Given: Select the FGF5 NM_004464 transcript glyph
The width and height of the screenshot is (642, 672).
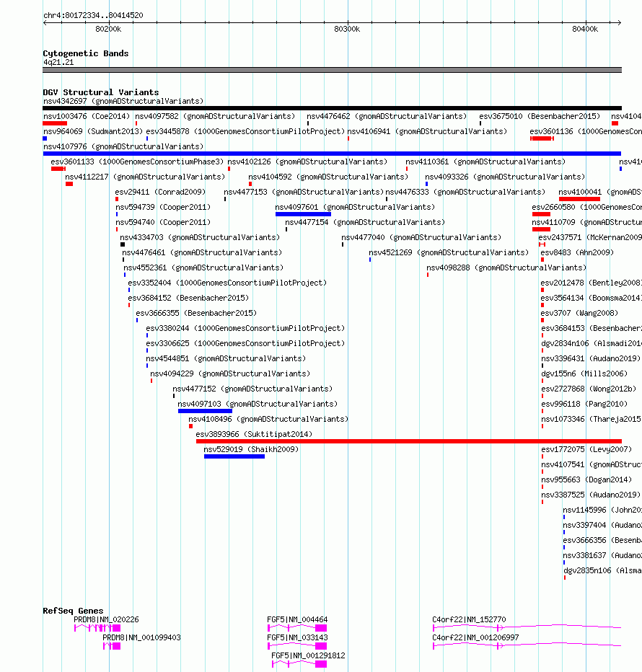Looking at the screenshot, I should [x=297, y=628].
